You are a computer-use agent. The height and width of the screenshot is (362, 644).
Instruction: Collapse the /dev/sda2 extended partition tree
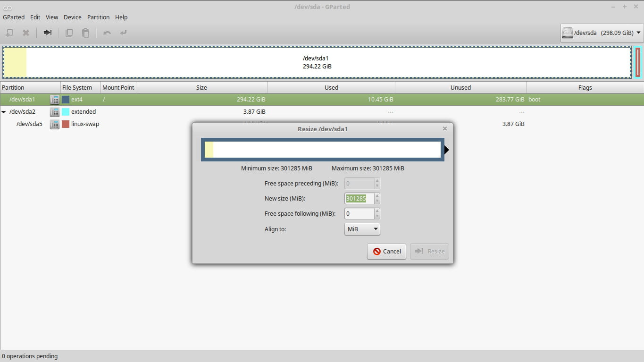[4, 112]
